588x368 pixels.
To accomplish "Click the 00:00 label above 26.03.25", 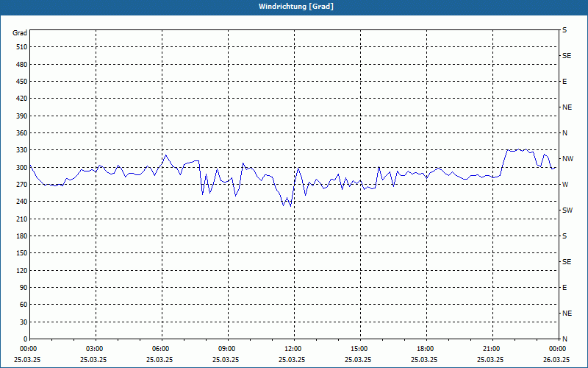I will coord(557,349).
